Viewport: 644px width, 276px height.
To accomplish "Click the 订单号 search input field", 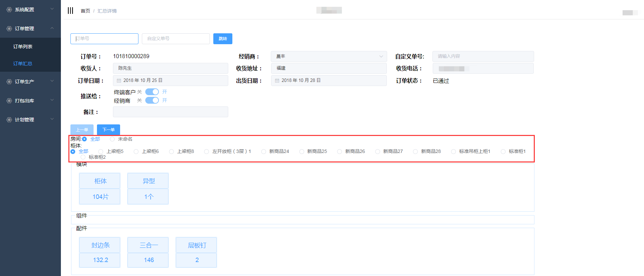I will coord(104,39).
